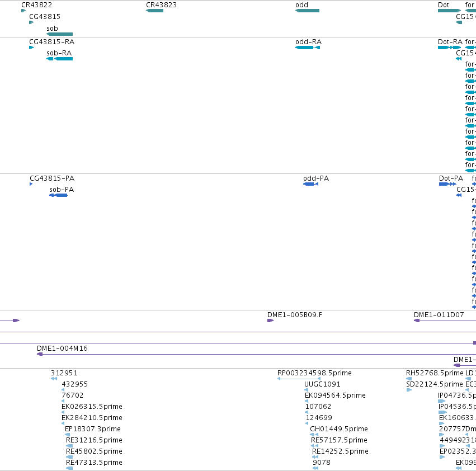Click the Dot gene label
This screenshot has height=471, width=476.
443,5
